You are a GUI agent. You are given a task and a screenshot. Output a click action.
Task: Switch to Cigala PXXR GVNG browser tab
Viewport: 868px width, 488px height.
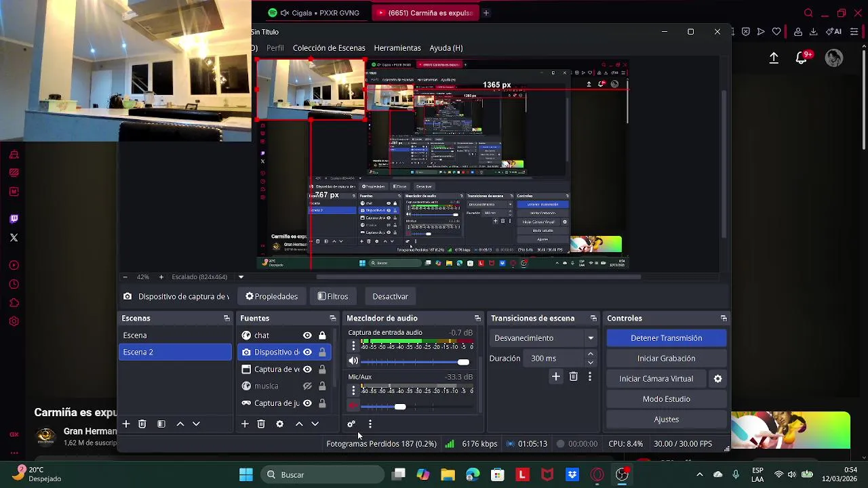(313, 13)
